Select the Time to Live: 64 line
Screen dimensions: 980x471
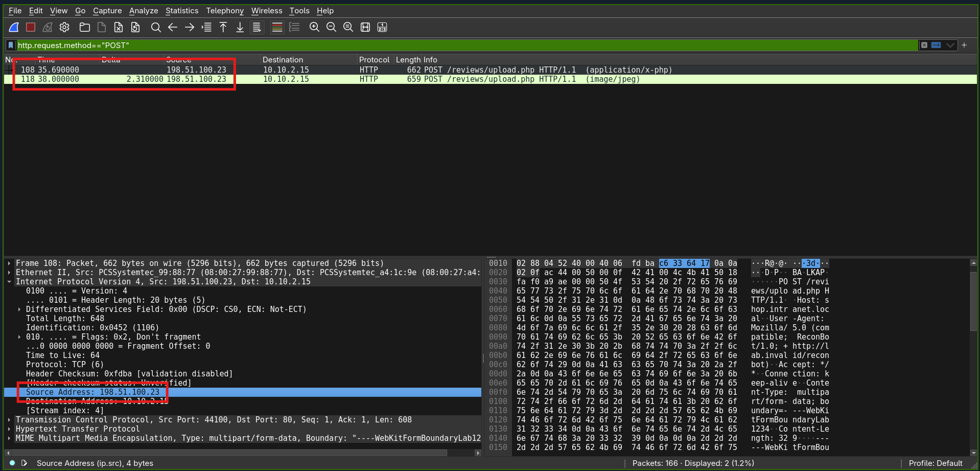(x=63, y=355)
